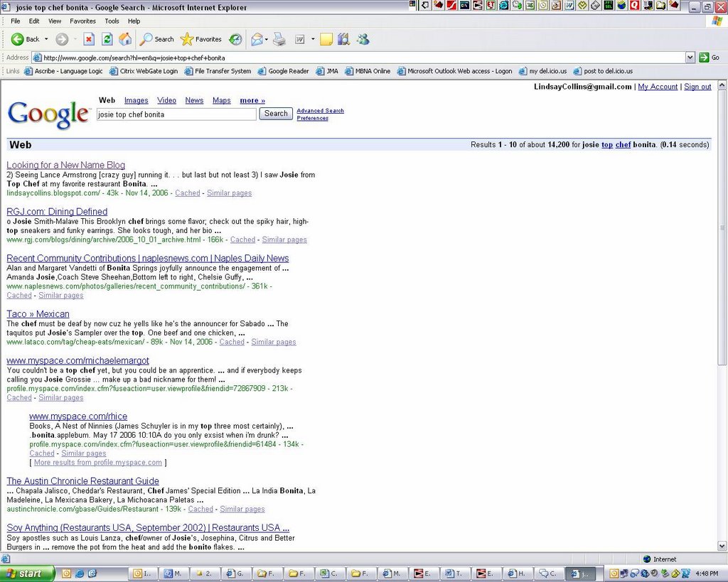Launch Messenger from the people icon
728x582 pixels.
point(363,40)
